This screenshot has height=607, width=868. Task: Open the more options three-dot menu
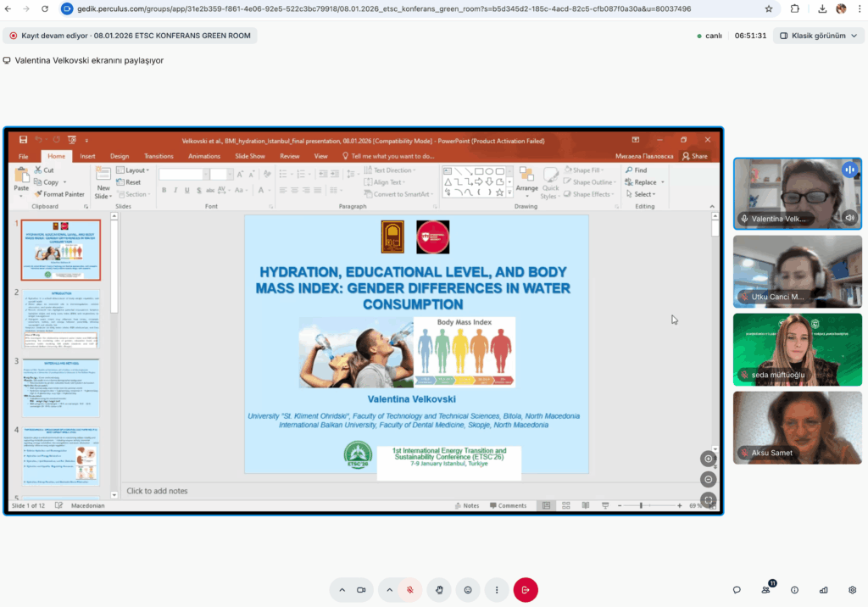[497, 589]
